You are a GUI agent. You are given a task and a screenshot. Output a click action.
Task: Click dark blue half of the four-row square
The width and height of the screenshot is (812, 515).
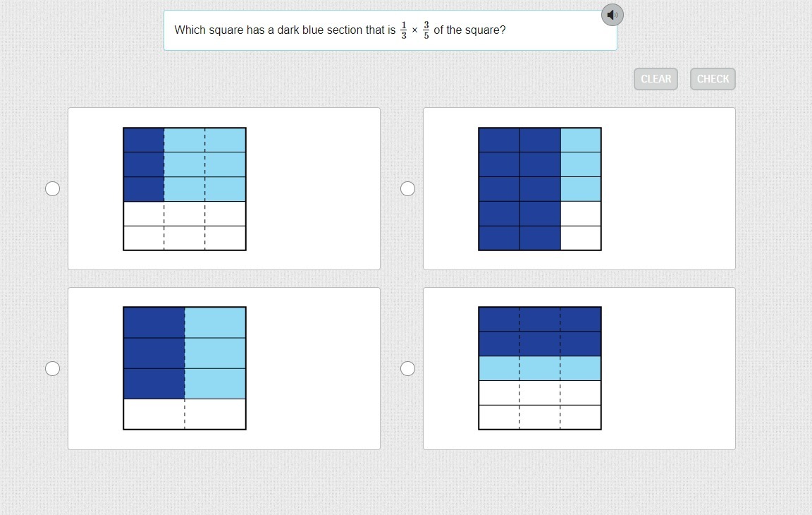coord(154,353)
